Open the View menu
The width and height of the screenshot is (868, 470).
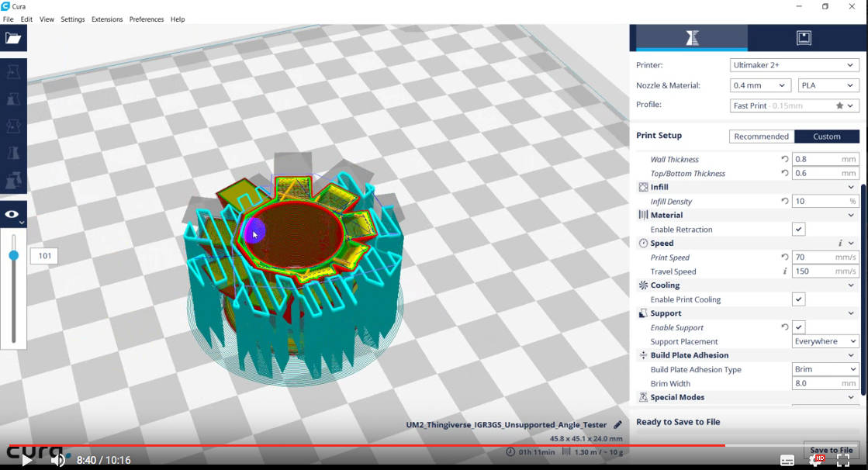tap(47, 19)
